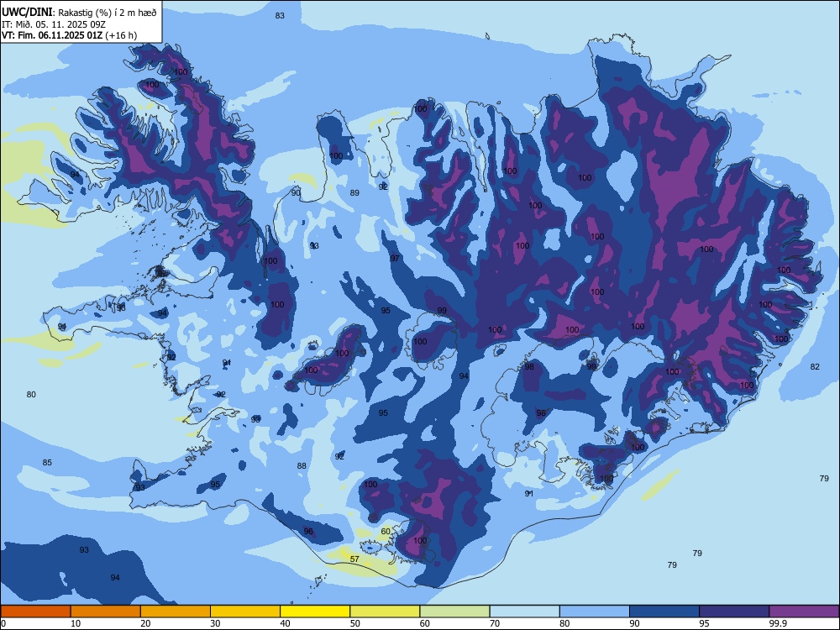
Task: Click the '(+16 h)' forecast offset text
Action: tap(121, 35)
